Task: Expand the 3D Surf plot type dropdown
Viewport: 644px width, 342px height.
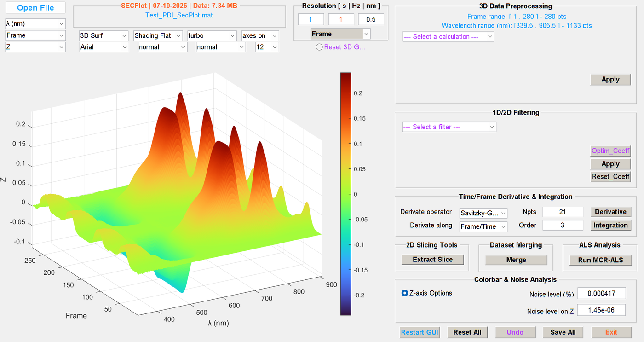Action: (103, 35)
